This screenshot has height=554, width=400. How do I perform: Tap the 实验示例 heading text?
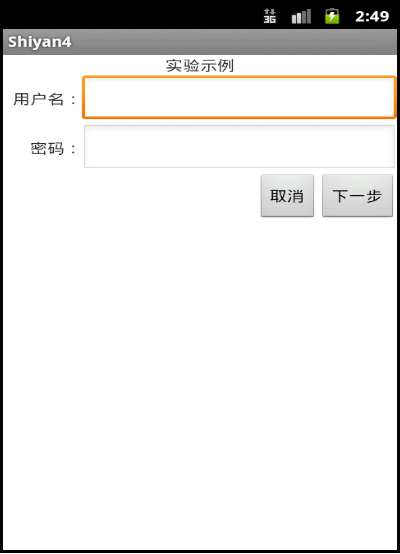[200, 66]
